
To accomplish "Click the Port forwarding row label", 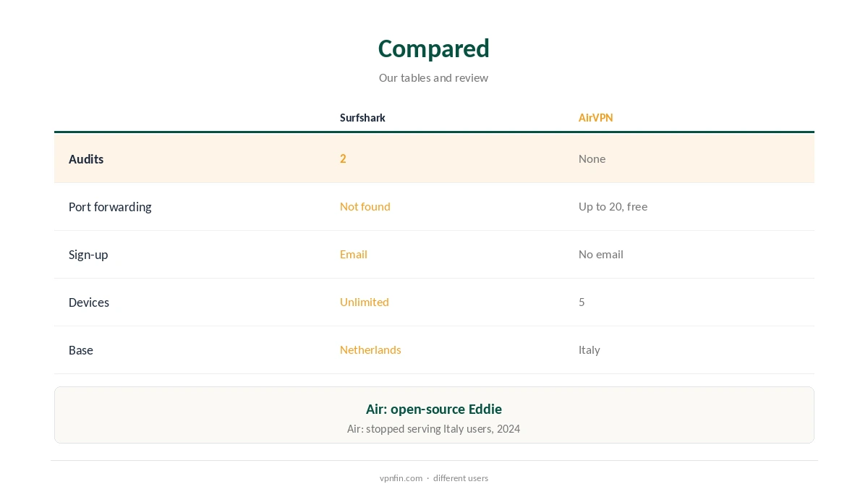I will (x=110, y=207).
